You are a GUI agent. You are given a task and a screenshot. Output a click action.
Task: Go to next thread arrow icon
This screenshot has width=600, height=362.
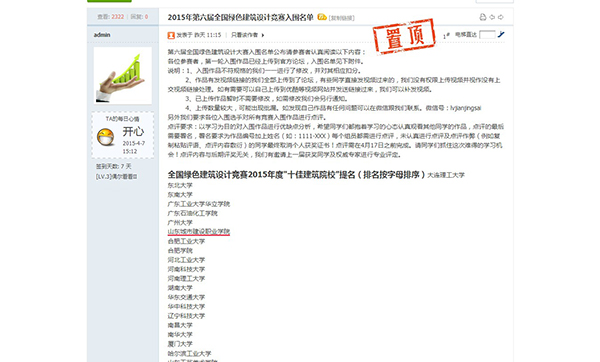pos(501,17)
